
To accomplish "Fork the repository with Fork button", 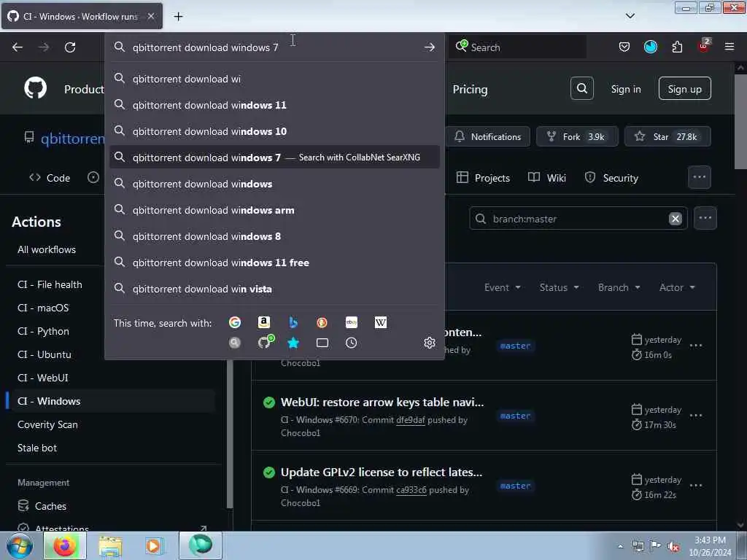I will point(577,136).
